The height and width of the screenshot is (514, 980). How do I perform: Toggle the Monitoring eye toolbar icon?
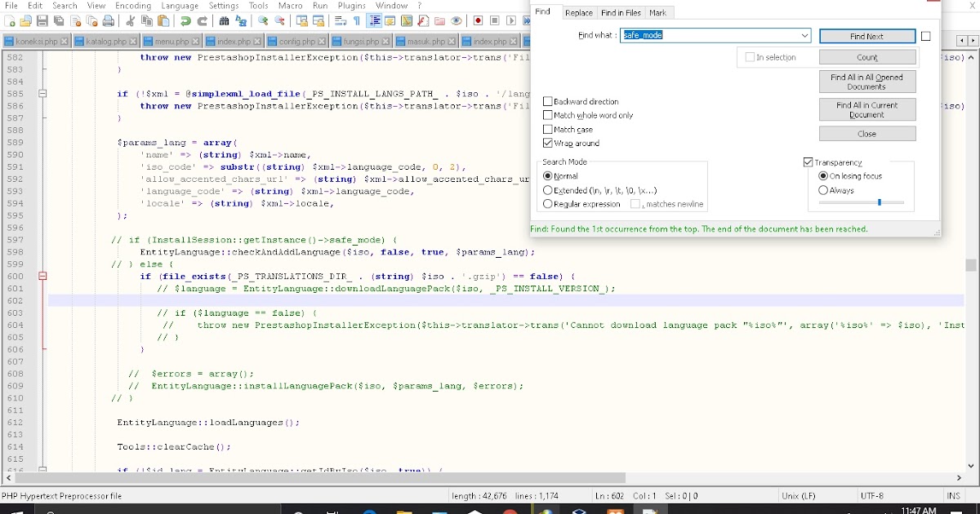point(456,20)
